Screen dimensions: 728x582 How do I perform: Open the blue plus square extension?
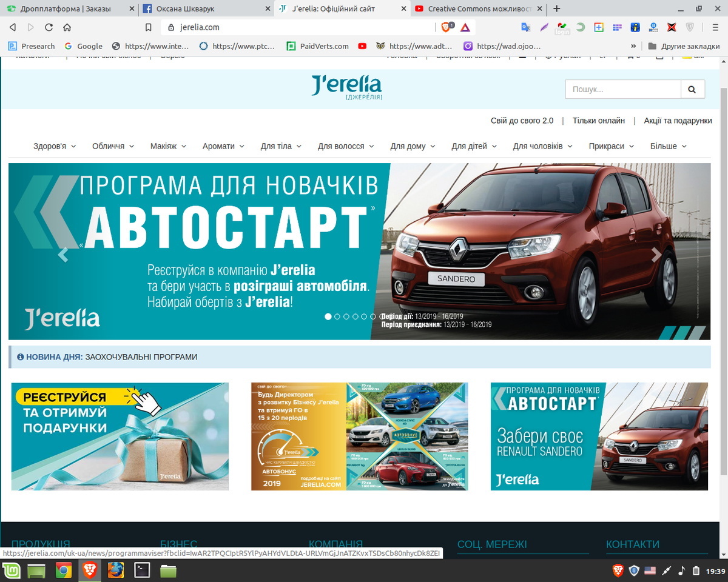[599, 27]
